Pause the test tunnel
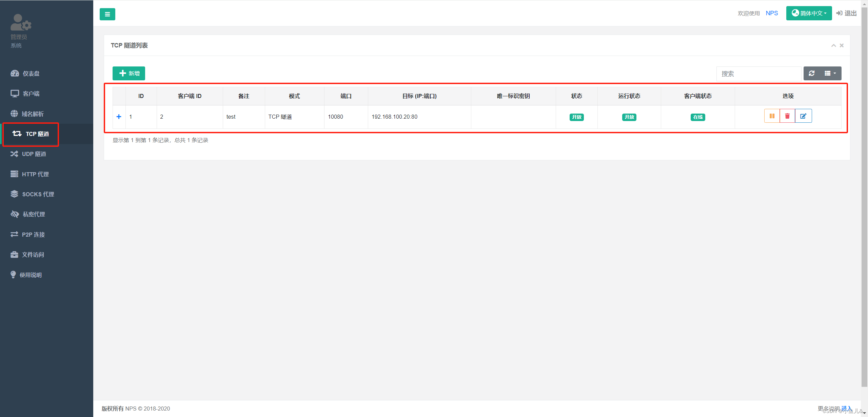Screen dimensions: 868x417 [772, 116]
